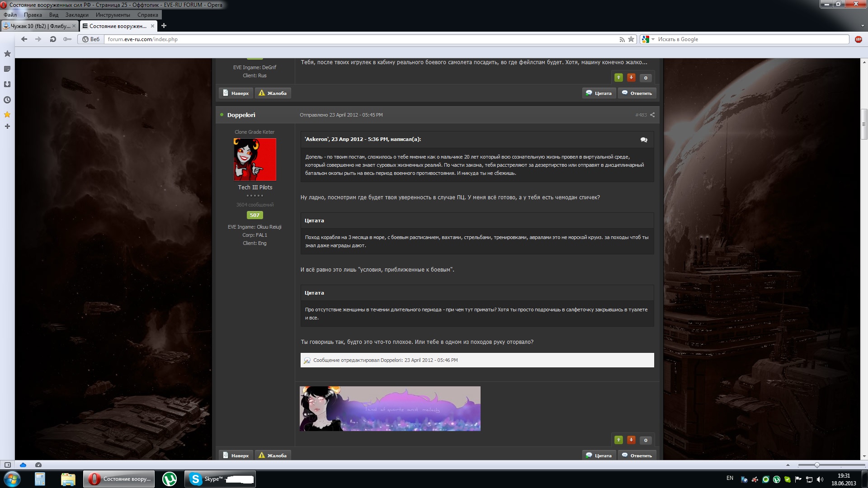Click Ответить button under Doppelori's post
This screenshot has width=868, height=488.
637,455
